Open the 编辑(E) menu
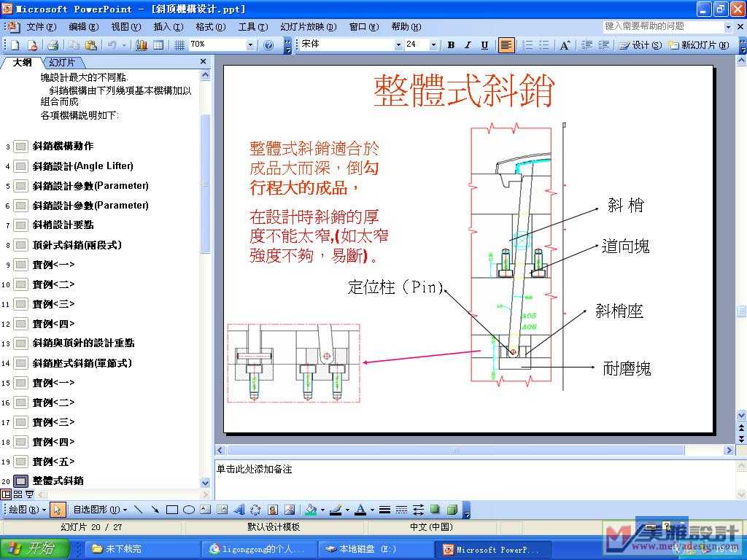Viewport: 747px width, 560px height. coord(83,27)
